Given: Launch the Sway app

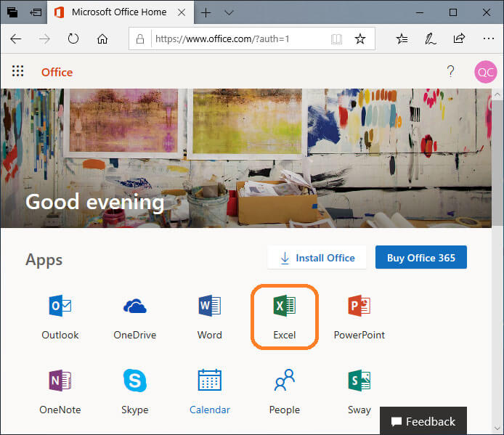Looking at the screenshot, I should 359,391.
